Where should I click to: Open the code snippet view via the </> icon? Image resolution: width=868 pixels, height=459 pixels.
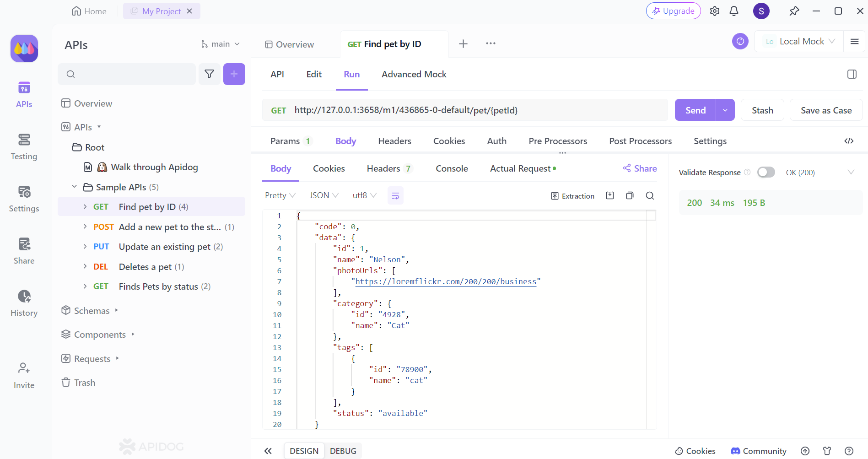point(849,141)
